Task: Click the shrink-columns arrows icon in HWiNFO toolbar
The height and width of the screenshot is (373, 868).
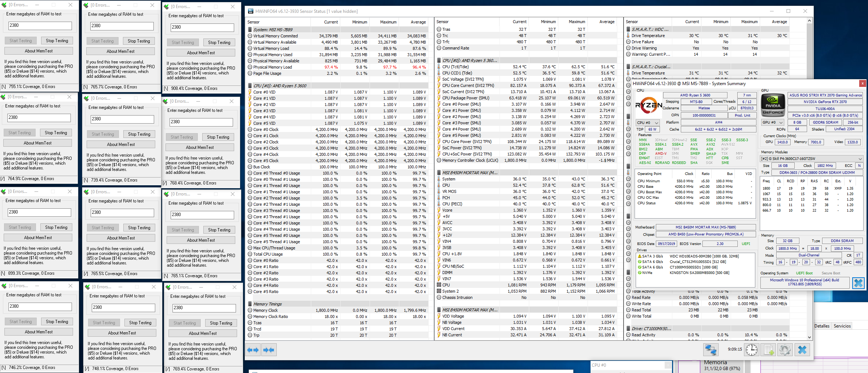Action: click(269, 350)
